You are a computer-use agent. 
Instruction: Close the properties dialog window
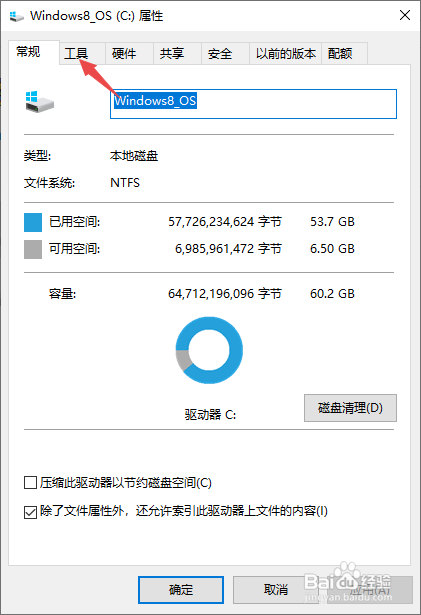click(405, 15)
